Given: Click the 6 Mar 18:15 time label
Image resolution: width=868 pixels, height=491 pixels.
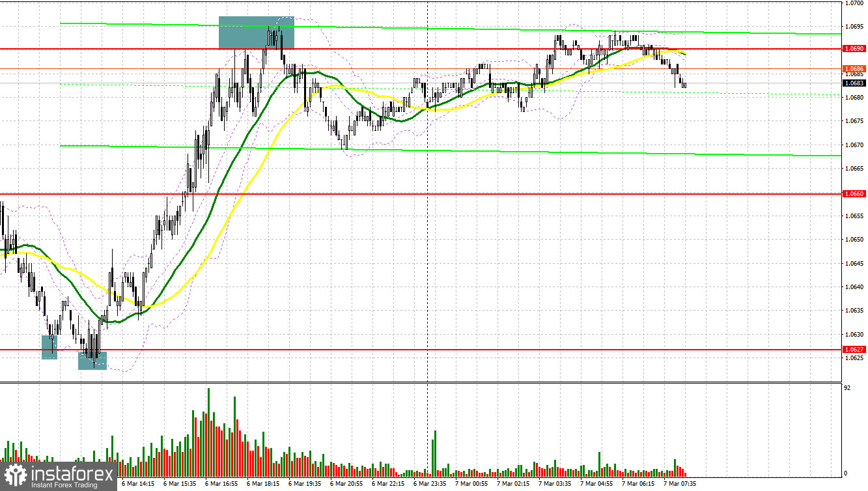Looking at the screenshot, I should point(262,484).
